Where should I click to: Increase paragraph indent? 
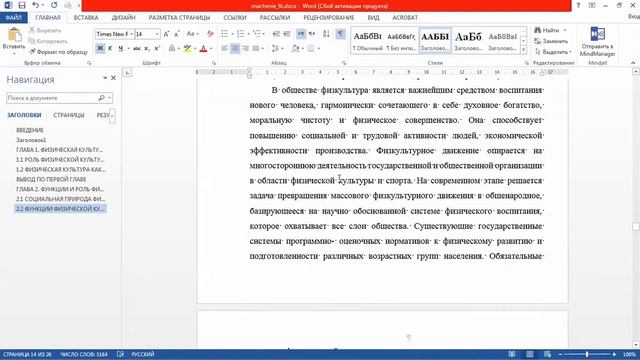point(287,34)
